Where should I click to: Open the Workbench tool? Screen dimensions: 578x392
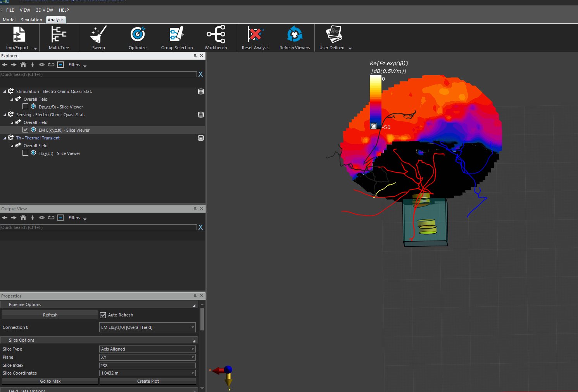[x=216, y=38]
